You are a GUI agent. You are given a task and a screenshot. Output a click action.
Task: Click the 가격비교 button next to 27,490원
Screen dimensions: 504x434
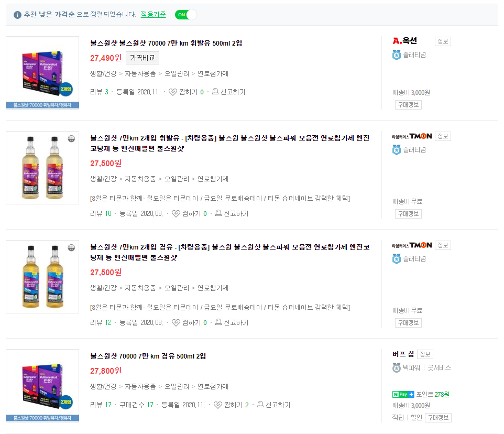[143, 58]
